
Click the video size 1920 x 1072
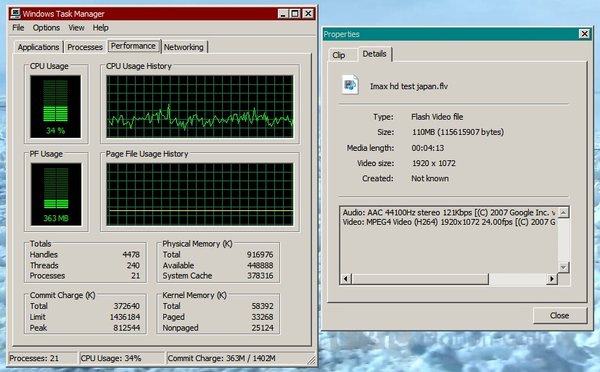(x=434, y=163)
